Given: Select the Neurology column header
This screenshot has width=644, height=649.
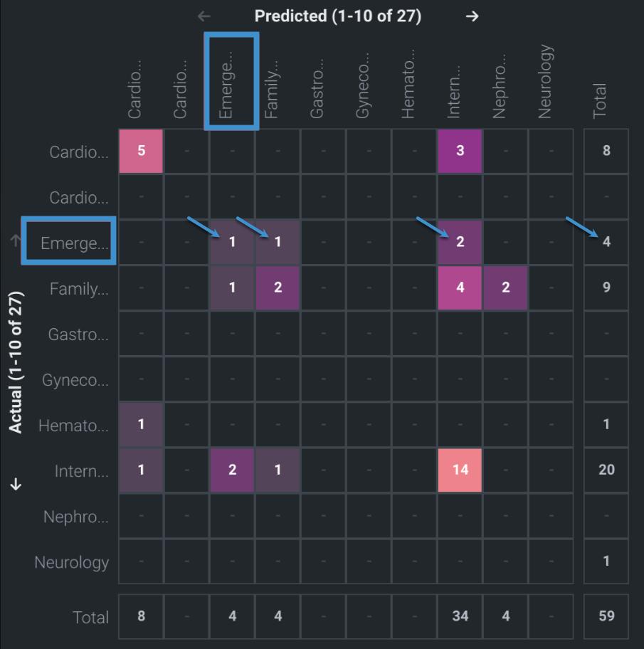Looking at the screenshot, I should [545, 82].
